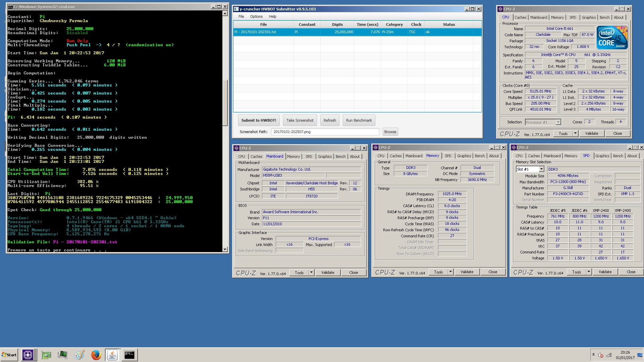The width and height of the screenshot is (644, 362).
Task: Expand Tools arrow in Memory CPU-Z window
Action: click(450, 272)
